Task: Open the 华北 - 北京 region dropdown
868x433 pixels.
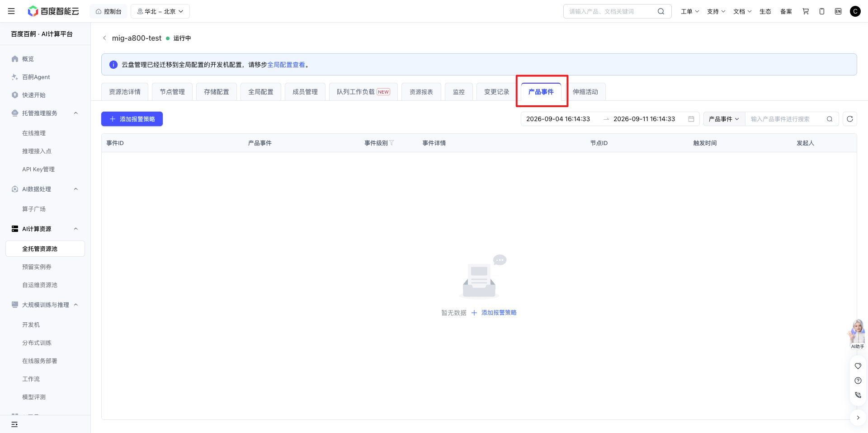Action: (160, 11)
